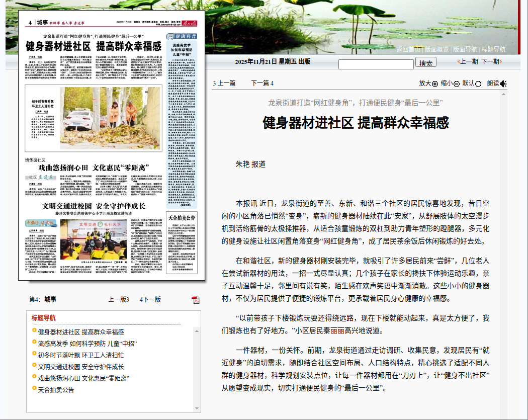
Task: Click the zoom-in (放大) plus icon
Action: [435, 83]
